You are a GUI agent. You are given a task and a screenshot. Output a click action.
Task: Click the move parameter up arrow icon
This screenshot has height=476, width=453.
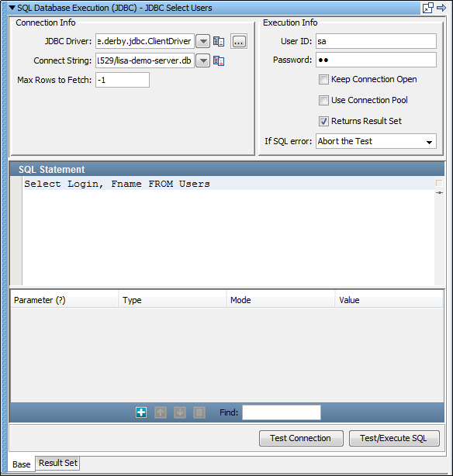[x=161, y=412]
